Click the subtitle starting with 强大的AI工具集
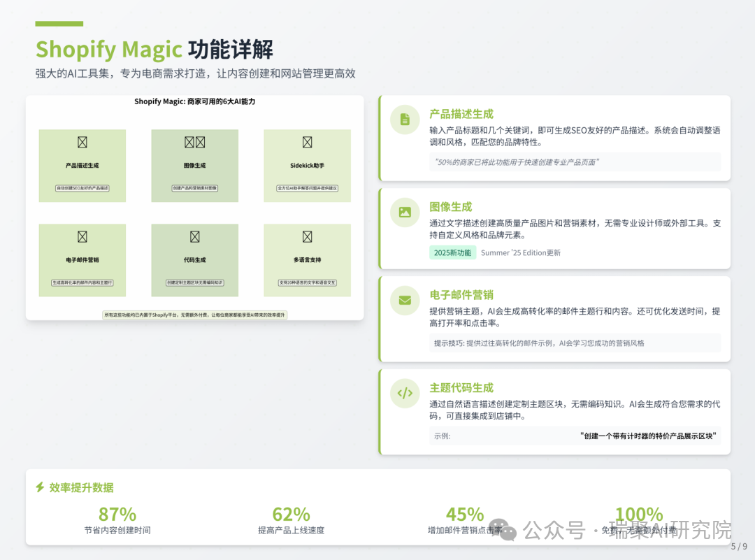 tap(196, 73)
